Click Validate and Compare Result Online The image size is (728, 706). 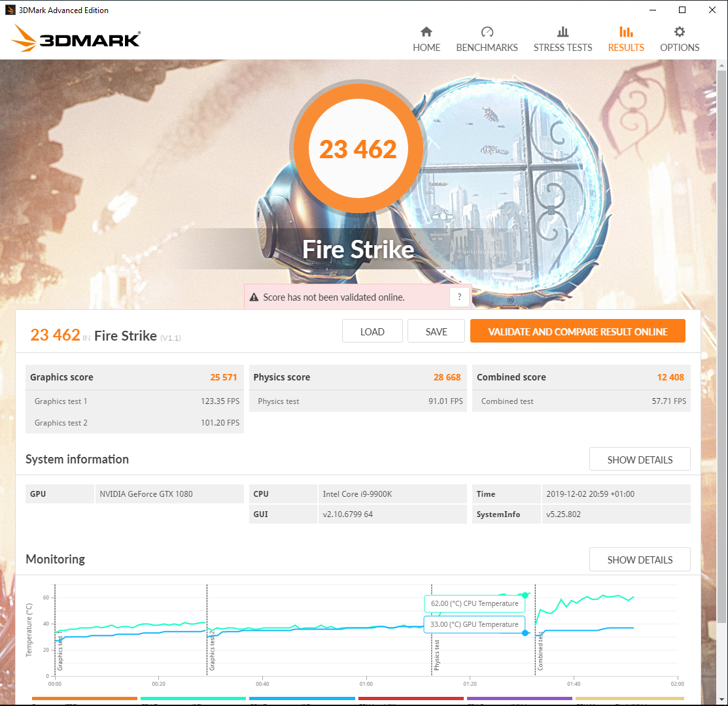578,331
